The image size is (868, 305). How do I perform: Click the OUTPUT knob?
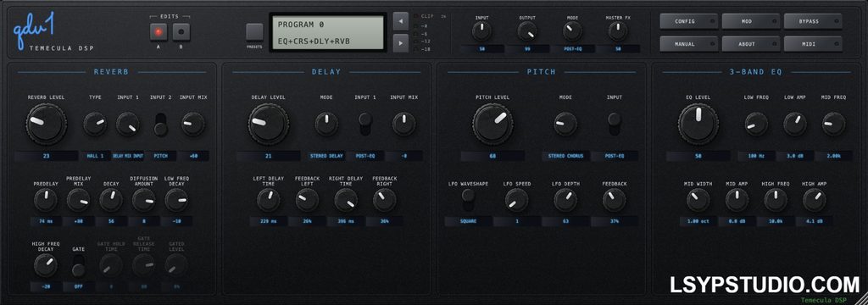527,31
